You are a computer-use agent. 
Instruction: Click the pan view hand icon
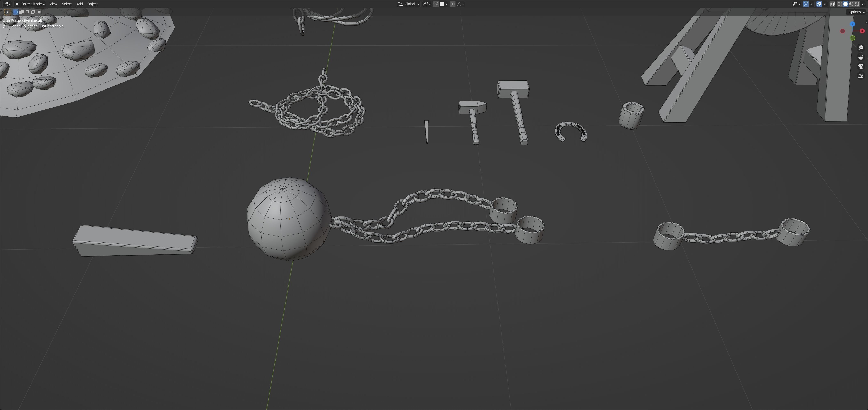pos(861,57)
